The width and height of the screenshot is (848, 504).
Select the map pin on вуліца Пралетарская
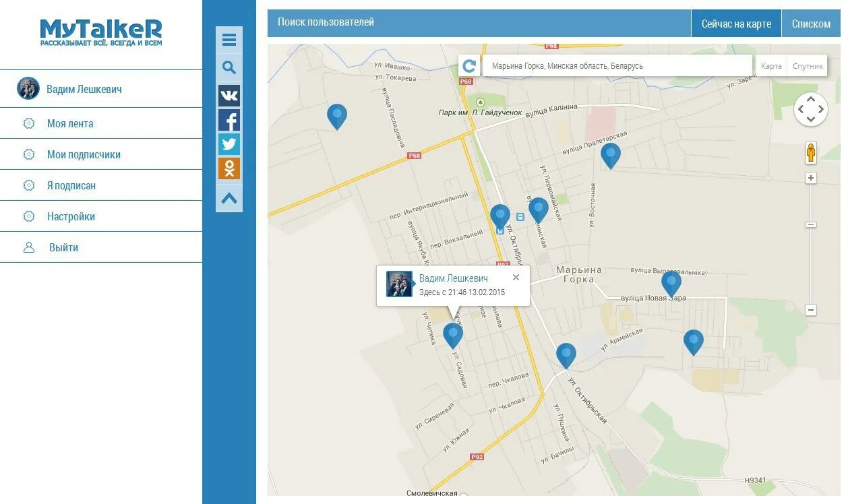[x=611, y=156]
